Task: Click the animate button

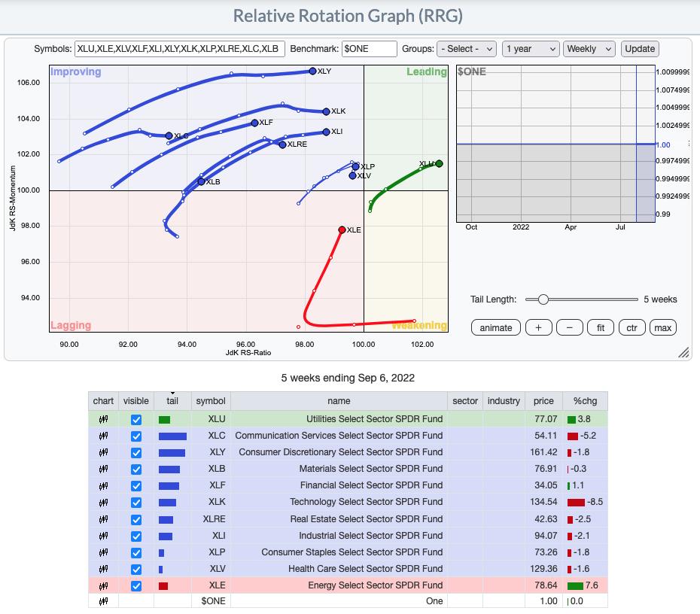Action: (495, 327)
